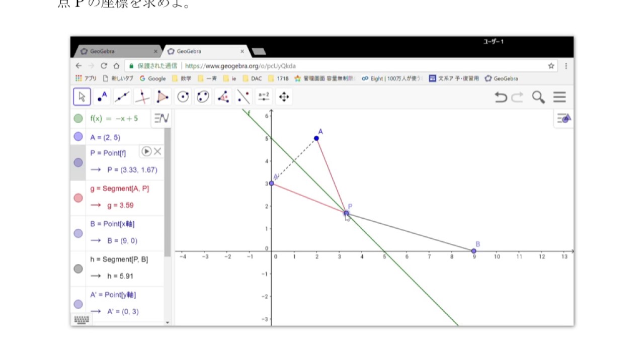Click point P on the green line
The height and width of the screenshot is (362, 644).
click(346, 213)
